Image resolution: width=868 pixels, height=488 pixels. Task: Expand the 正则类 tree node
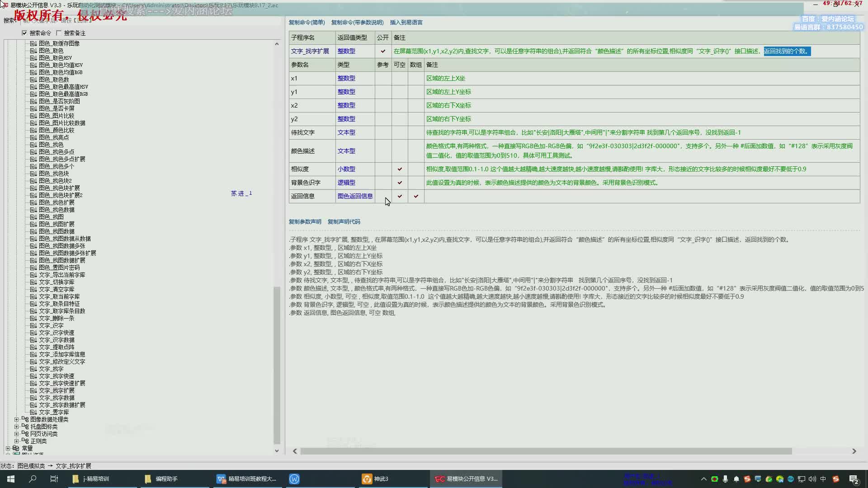click(x=17, y=441)
